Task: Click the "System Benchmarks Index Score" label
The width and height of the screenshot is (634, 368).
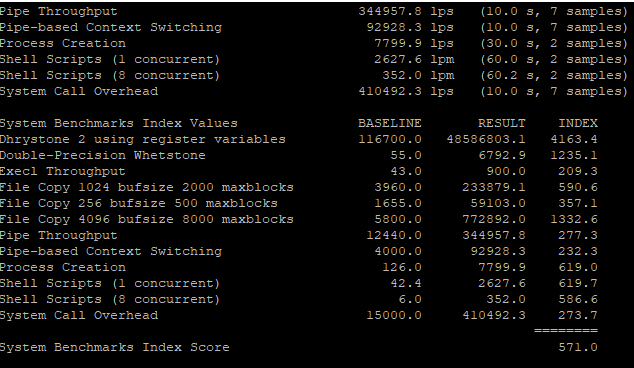Action: (x=114, y=347)
